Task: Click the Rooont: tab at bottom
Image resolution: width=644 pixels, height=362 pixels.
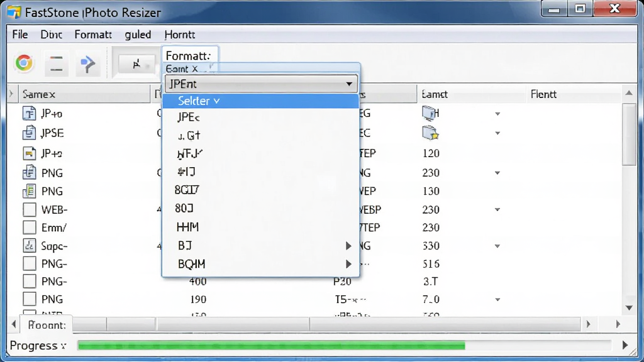Action: [x=47, y=325]
